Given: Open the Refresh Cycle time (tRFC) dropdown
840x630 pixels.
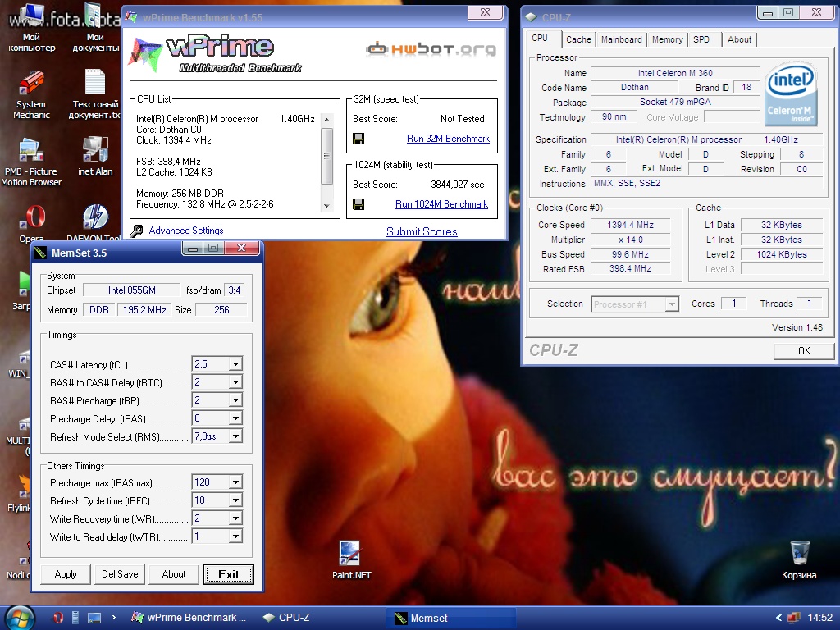Looking at the screenshot, I should click(235, 500).
